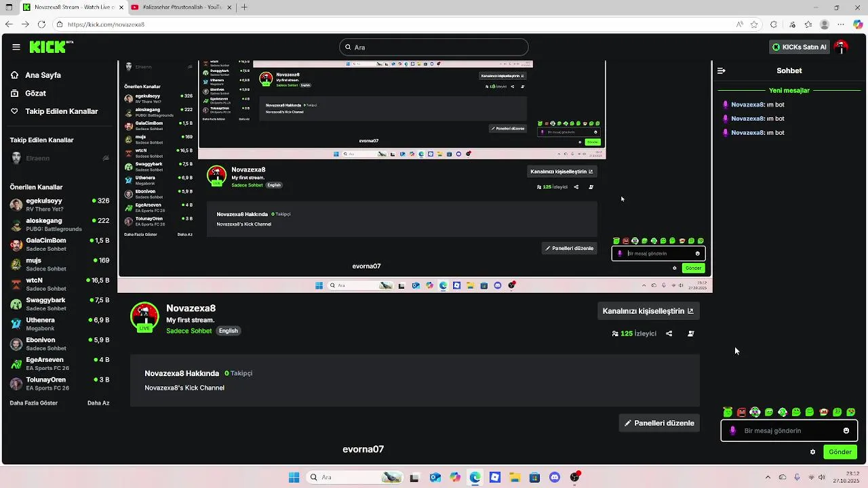
Task: Focus the Bir mesaj gönderin input
Action: tap(790, 430)
